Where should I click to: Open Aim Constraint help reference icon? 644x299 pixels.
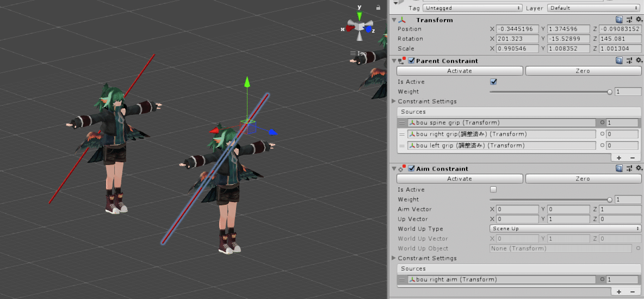click(x=619, y=168)
